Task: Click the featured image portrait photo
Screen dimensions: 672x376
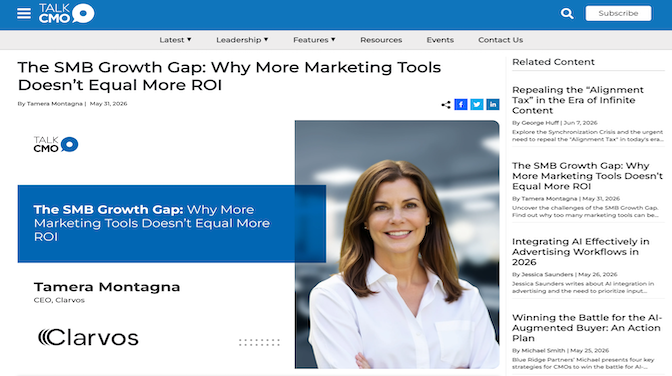Action: pyautogui.click(x=397, y=244)
